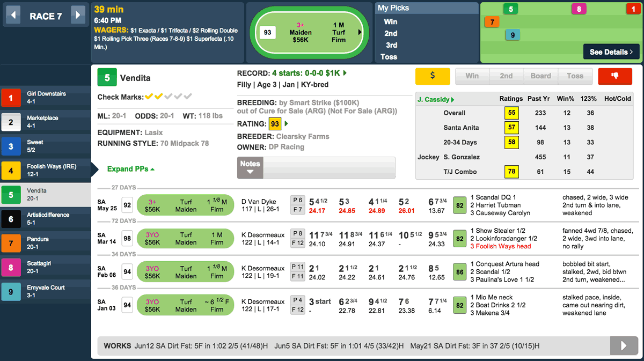The image size is (644, 361).
Task: Advance to next race via right arrow
Action: coord(76,15)
